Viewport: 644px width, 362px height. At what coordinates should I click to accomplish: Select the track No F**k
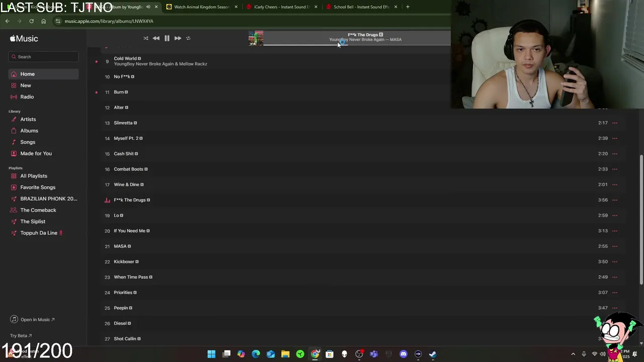tap(122, 76)
